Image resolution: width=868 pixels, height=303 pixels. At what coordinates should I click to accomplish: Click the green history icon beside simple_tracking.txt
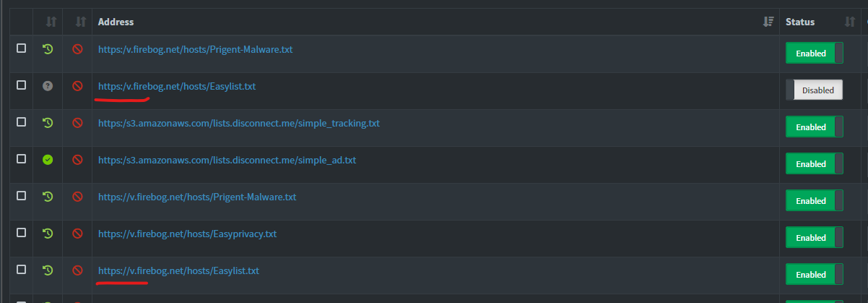48,123
